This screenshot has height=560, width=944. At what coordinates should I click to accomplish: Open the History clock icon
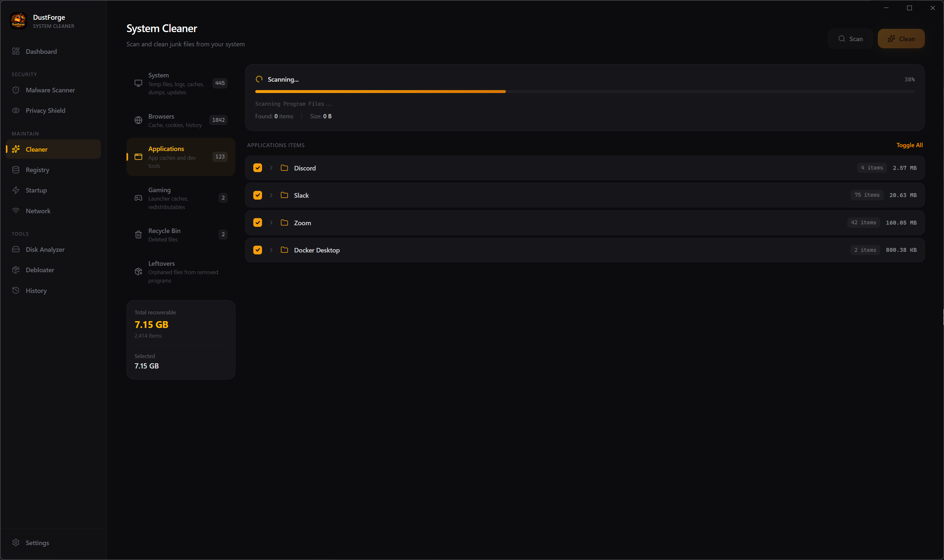click(x=16, y=290)
